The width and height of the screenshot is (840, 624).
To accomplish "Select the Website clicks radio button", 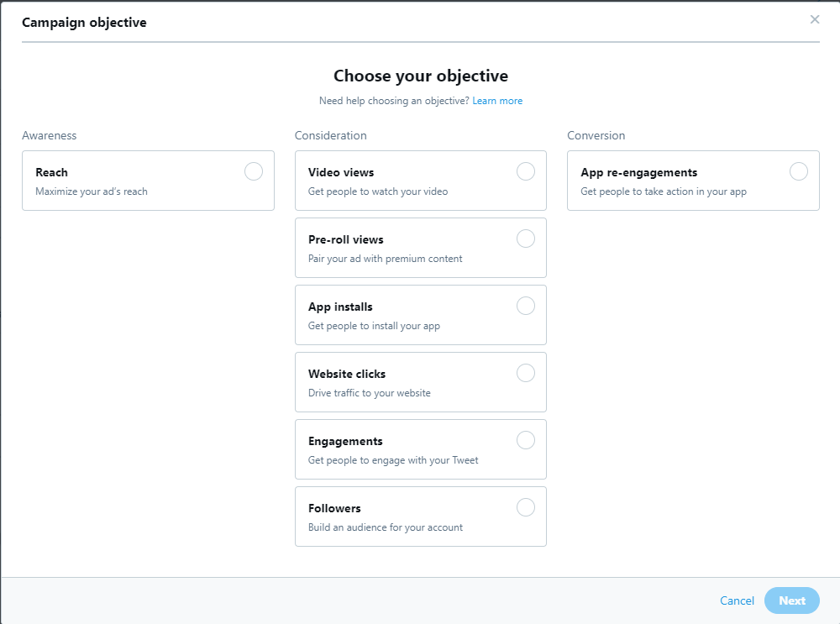I will pyautogui.click(x=526, y=373).
